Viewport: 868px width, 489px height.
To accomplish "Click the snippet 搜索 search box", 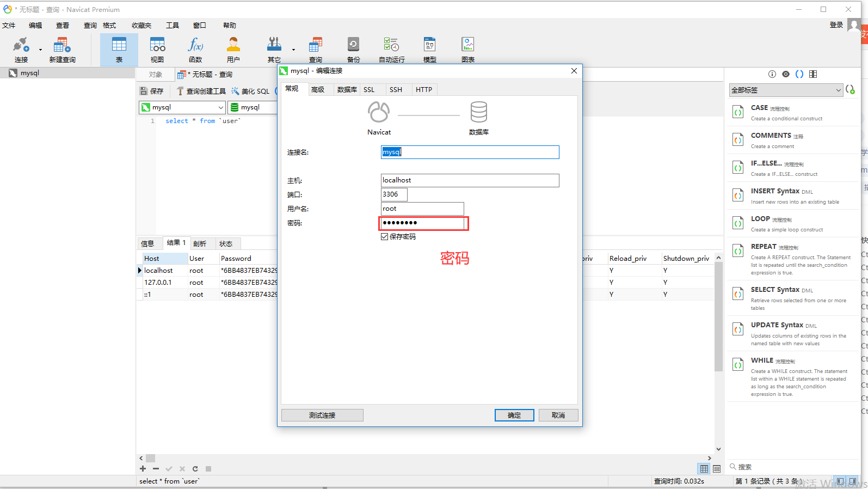I will click(792, 467).
